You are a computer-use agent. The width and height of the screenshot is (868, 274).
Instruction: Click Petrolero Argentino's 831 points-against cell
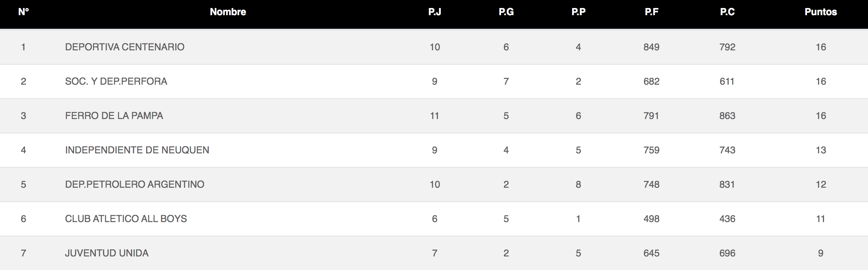(727, 185)
